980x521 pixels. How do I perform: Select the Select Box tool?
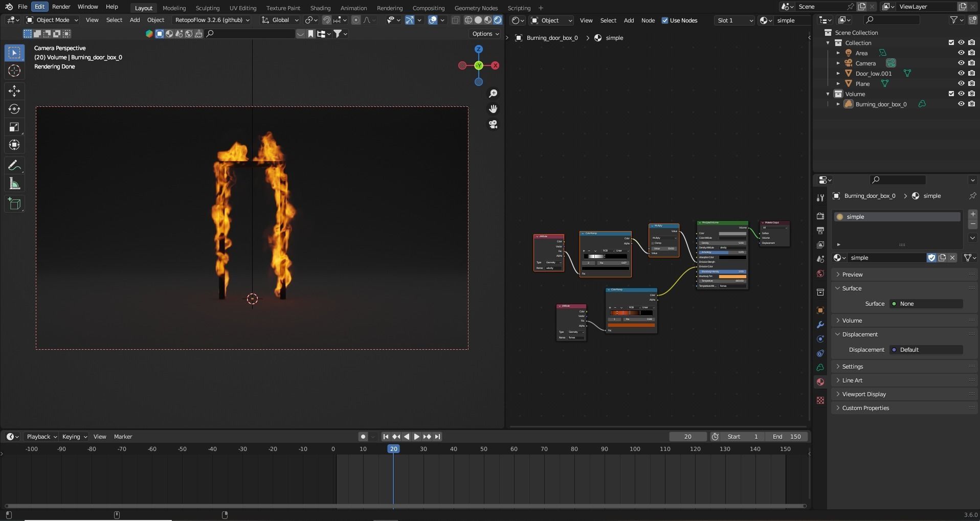[14, 53]
